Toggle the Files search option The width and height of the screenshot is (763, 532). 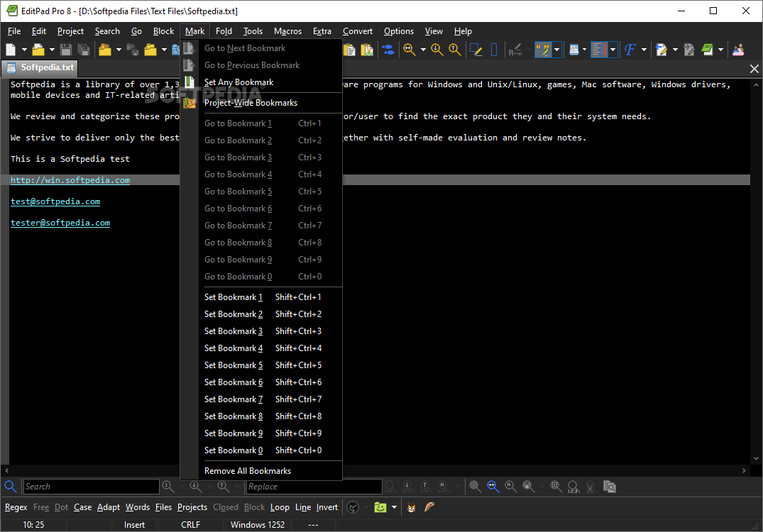click(x=163, y=507)
